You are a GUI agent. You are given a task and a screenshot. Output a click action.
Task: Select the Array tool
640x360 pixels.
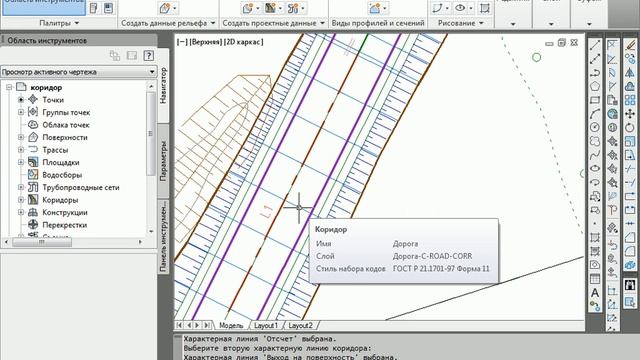point(630,100)
